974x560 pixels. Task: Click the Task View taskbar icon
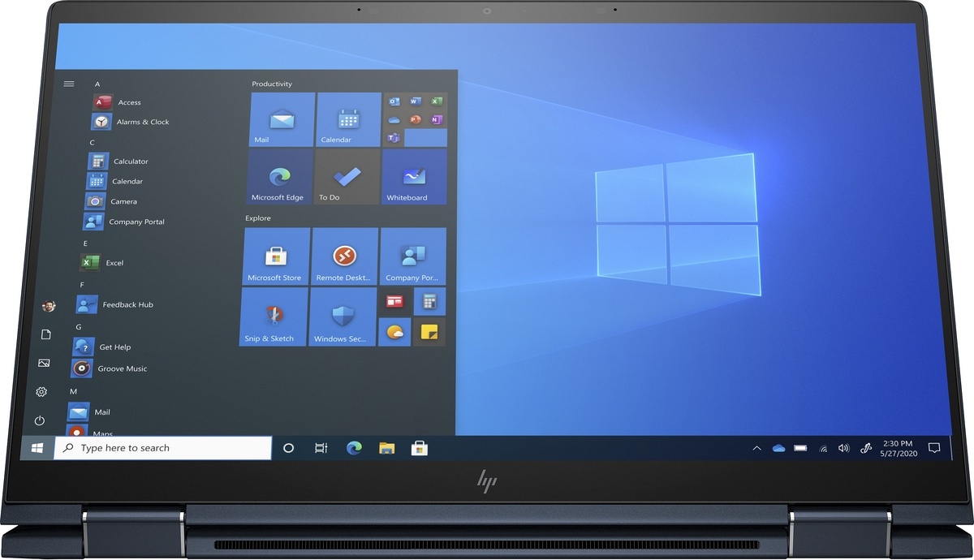point(321,448)
